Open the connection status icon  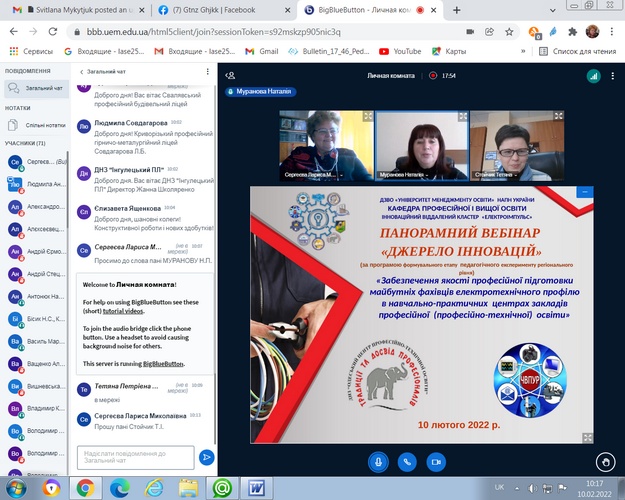593,75
